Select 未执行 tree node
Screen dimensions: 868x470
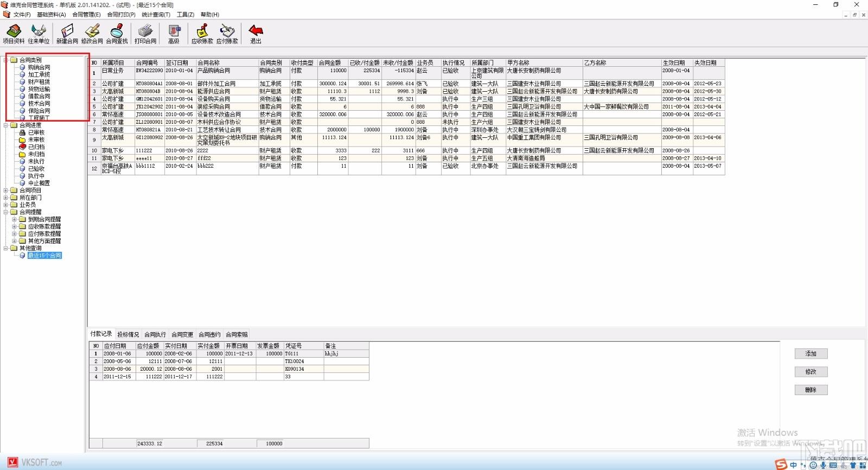(36, 161)
